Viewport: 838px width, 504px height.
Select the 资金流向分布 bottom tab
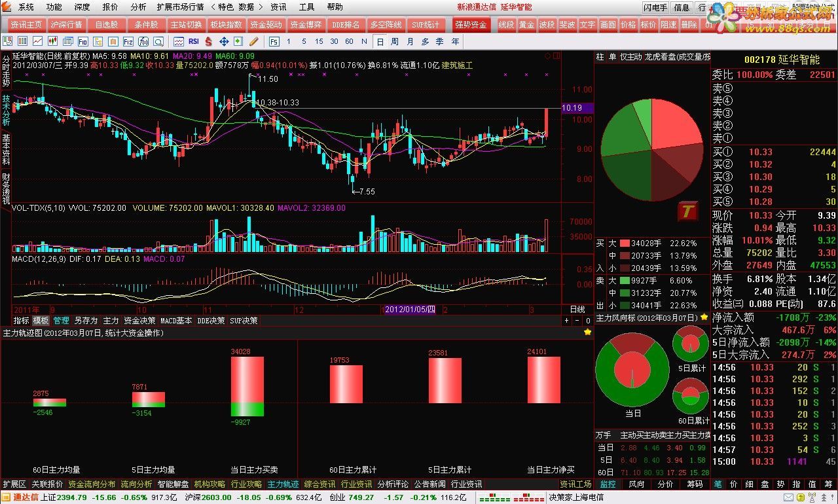click(92, 484)
